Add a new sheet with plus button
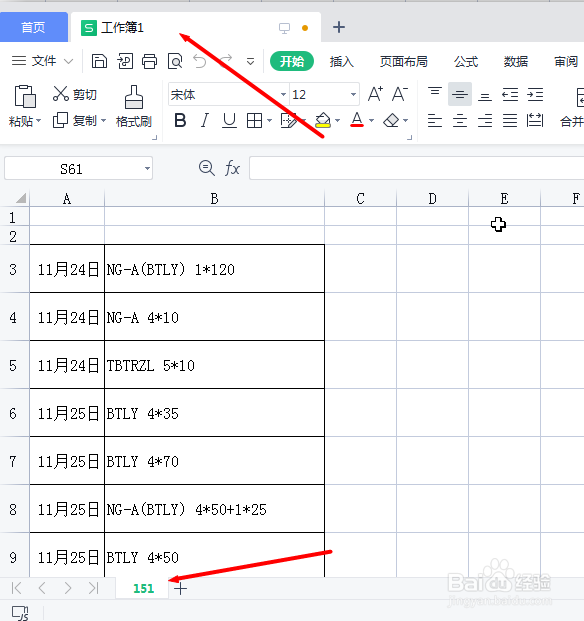The width and height of the screenshot is (584, 621). click(181, 589)
